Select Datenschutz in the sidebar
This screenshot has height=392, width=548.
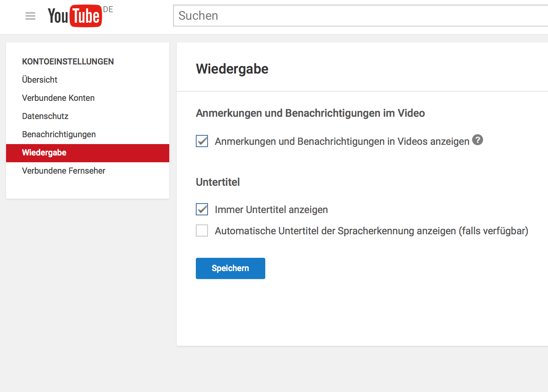(45, 116)
